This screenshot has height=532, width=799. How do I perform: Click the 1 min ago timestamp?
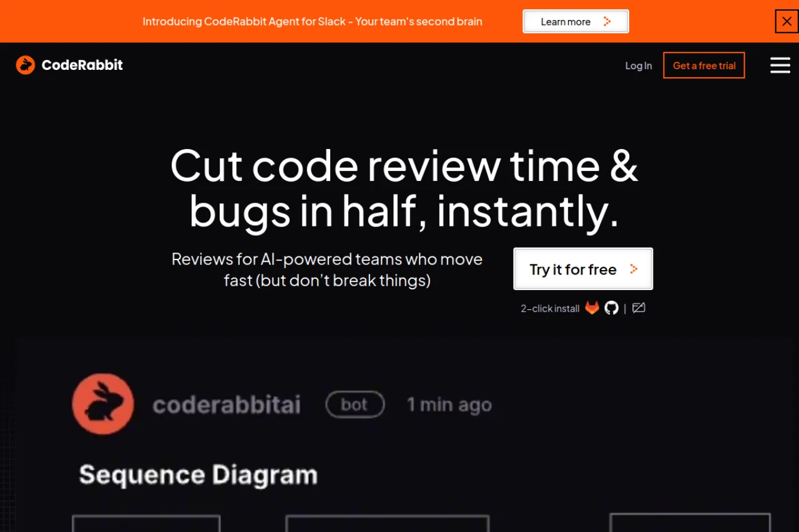449,405
